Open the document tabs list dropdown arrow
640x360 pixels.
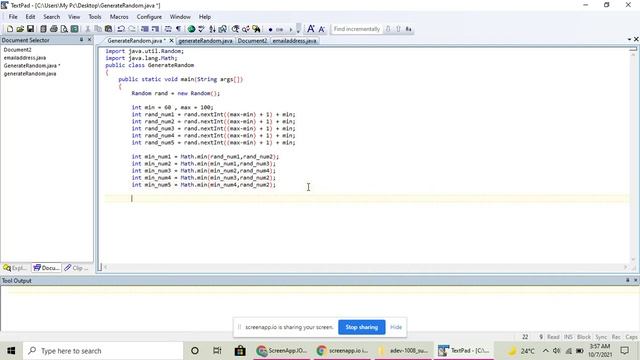[629, 39]
